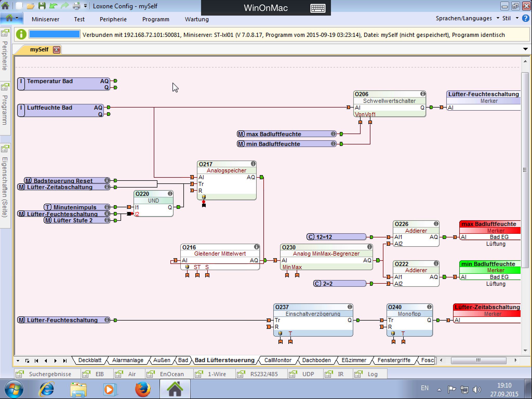The height and width of the screenshot is (399, 532).
Task: Click the New document icon
Action: pos(19,6)
